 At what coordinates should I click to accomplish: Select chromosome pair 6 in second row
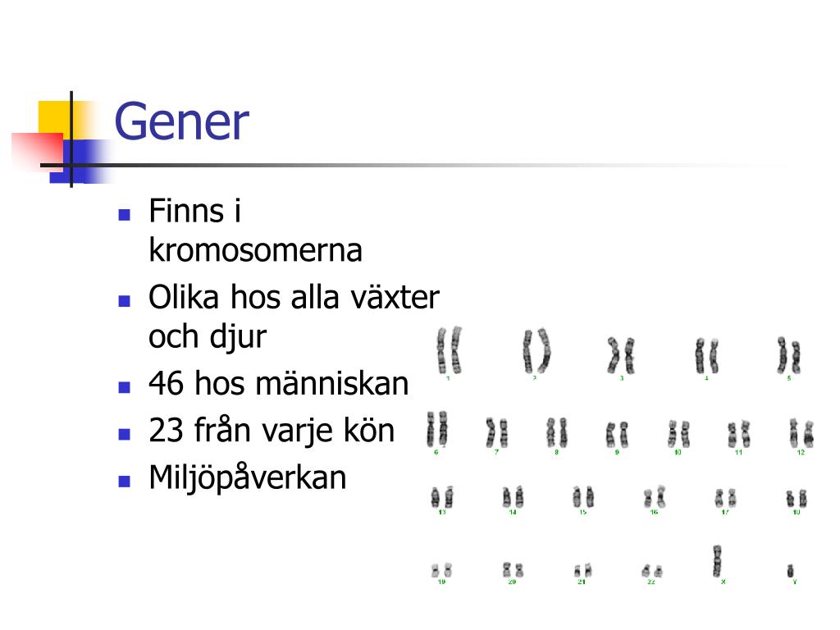click(x=437, y=430)
